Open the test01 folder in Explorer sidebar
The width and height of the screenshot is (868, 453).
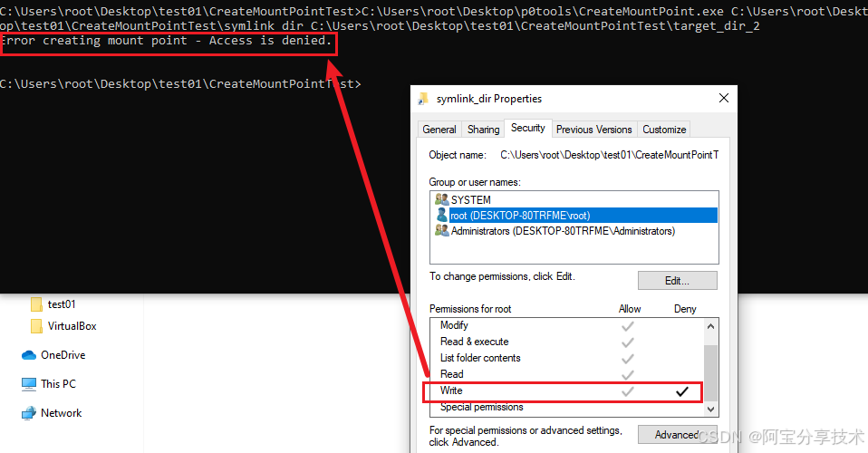(x=62, y=304)
